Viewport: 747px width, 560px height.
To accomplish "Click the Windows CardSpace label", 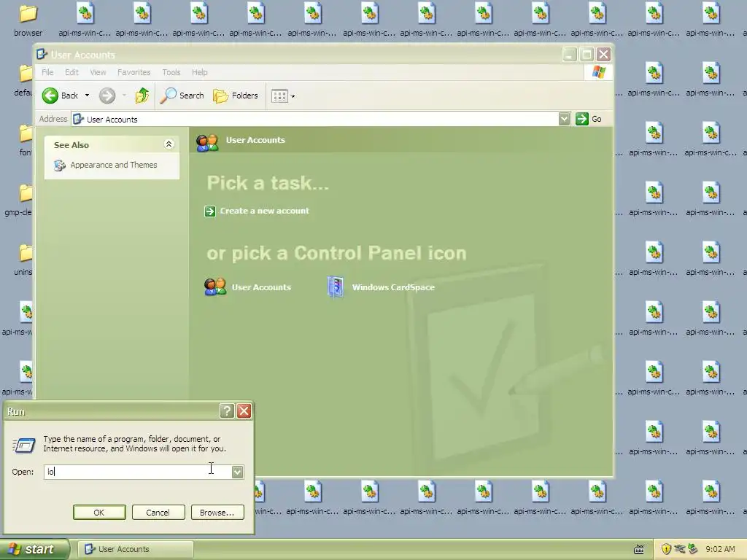I will (393, 287).
